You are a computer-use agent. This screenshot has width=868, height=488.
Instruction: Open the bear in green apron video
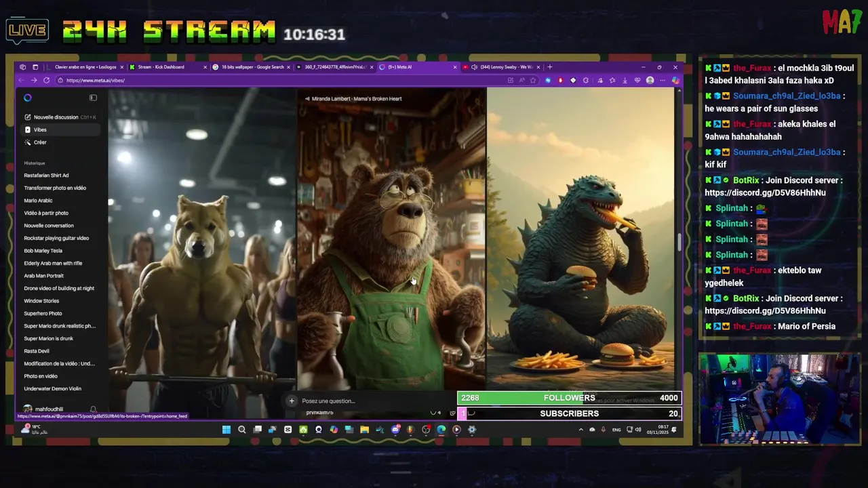click(391, 239)
